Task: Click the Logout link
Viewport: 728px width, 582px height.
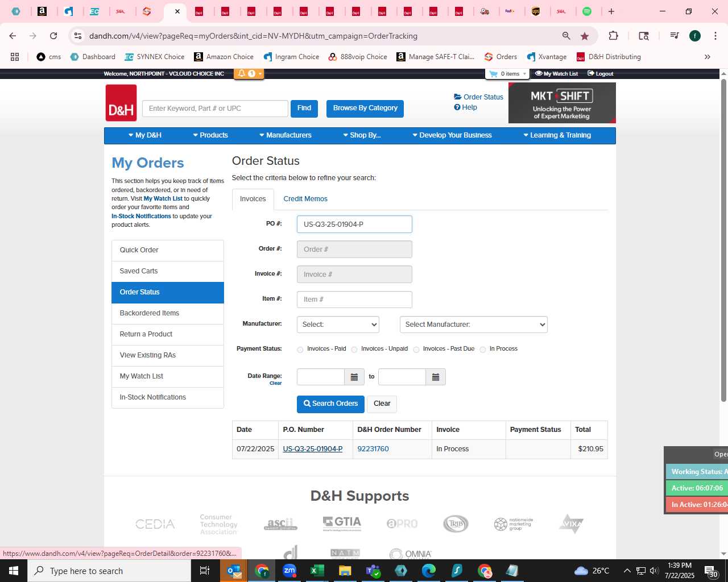Action: pyautogui.click(x=600, y=74)
